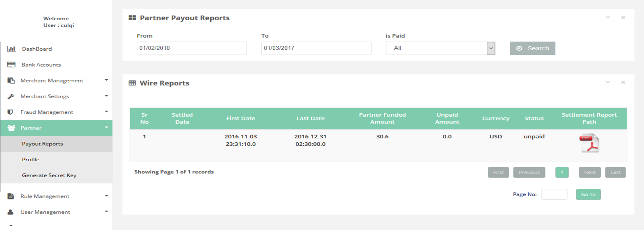Select Generate Secret Key menu item
Image resolution: width=644 pixels, height=230 pixels.
click(x=49, y=175)
